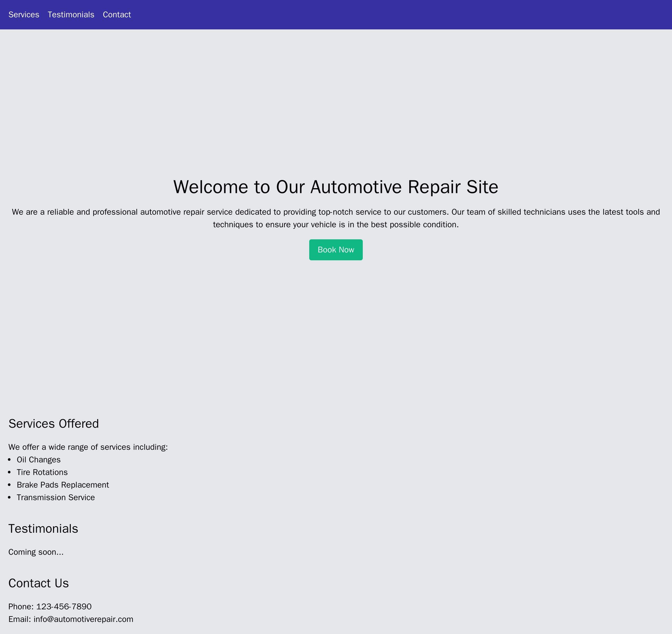
Task: Click the phone number 123-456-7890
Action: click(64, 607)
